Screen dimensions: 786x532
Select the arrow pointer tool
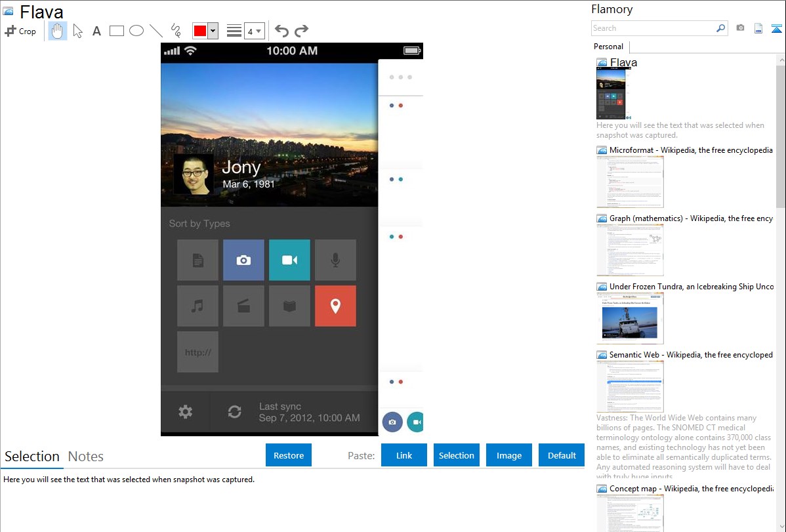click(77, 31)
